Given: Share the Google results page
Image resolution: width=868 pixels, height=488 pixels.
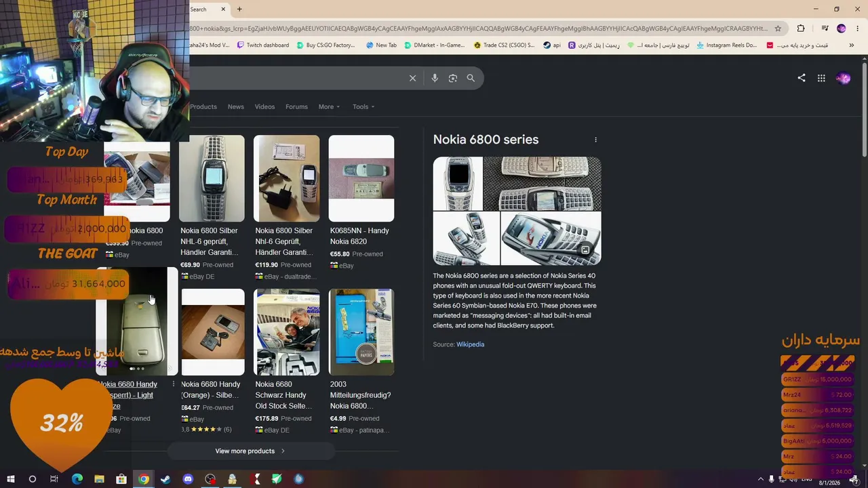Looking at the screenshot, I should coord(802,78).
